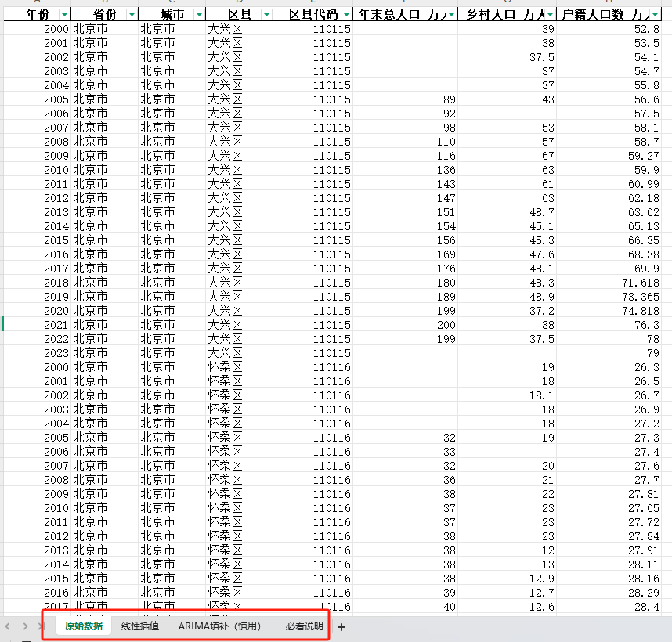This screenshot has height=642, width=672.
Task: Select the rural population cell showing 12.9
Action: pyautogui.click(x=507, y=579)
